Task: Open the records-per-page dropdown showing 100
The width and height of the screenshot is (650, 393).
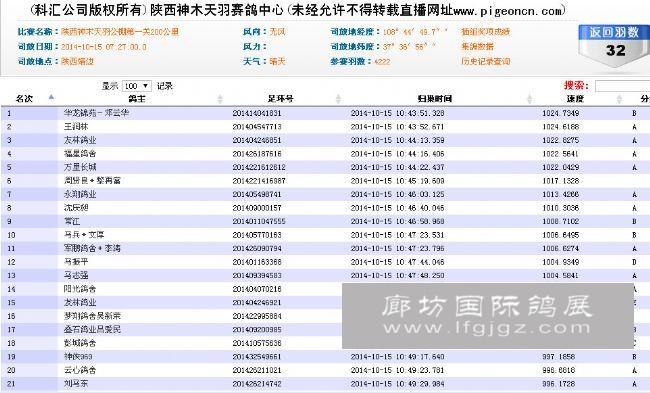Action: (137, 86)
